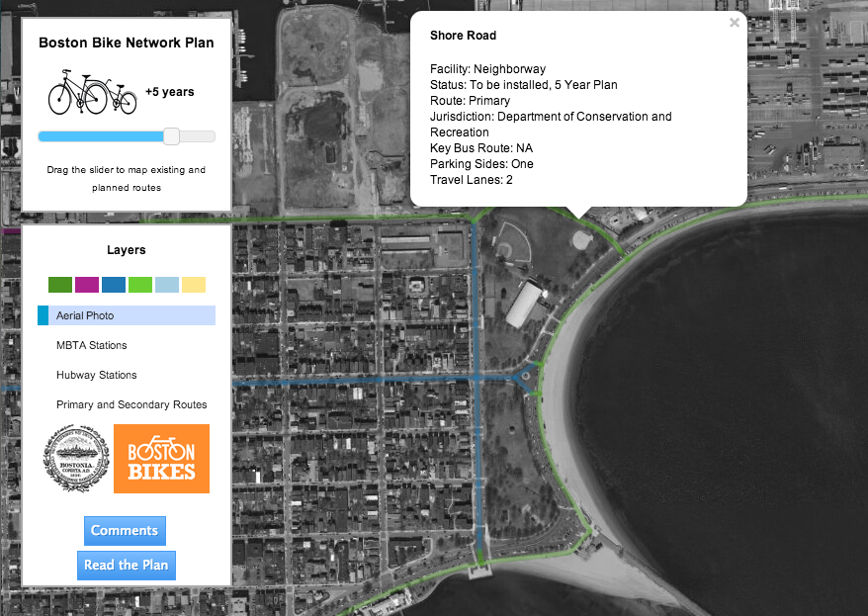Click the light green legend swatch
Screen dimensions: 868x616
point(140,285)
